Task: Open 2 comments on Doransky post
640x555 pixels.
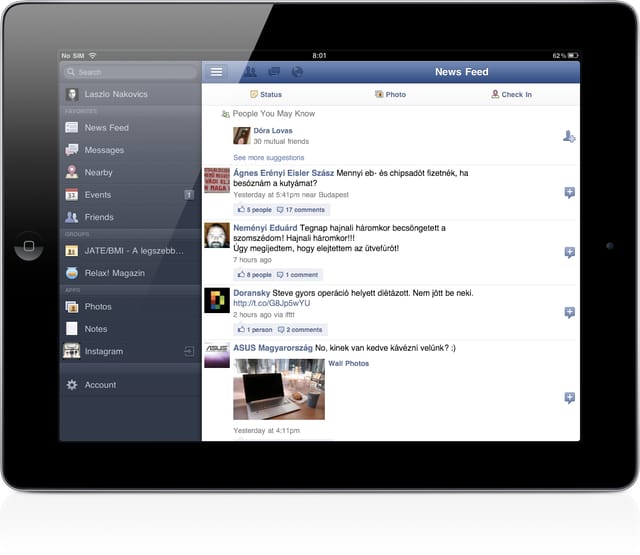Action: 300,330
